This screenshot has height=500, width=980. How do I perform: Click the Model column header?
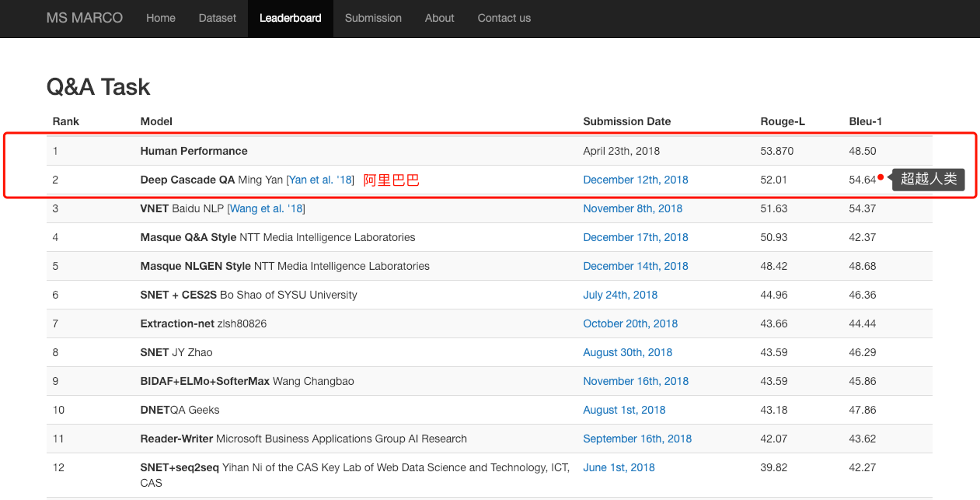coord(156,121)
